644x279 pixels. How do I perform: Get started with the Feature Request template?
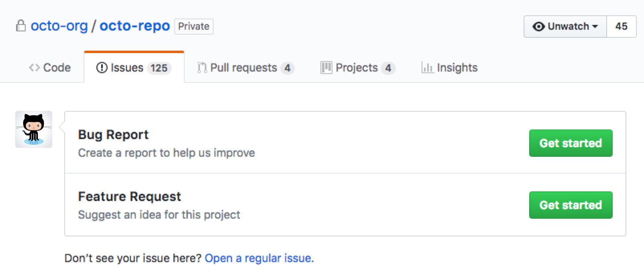571,205
